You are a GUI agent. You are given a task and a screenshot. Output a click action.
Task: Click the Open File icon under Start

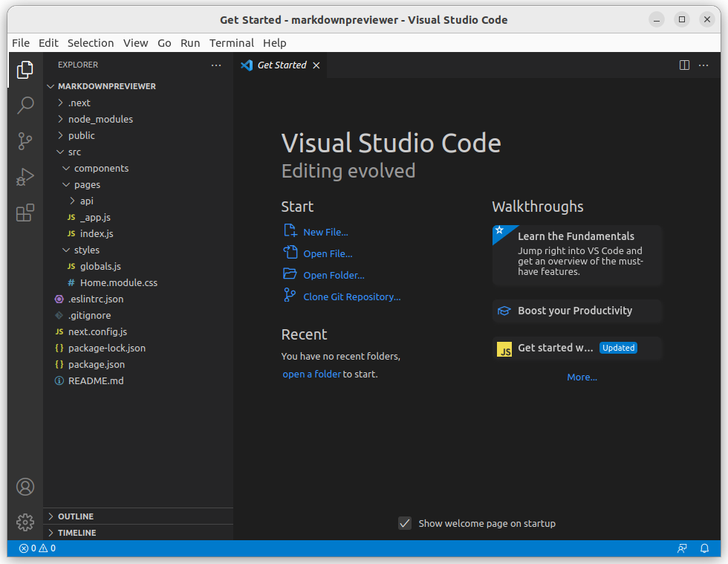290,252
